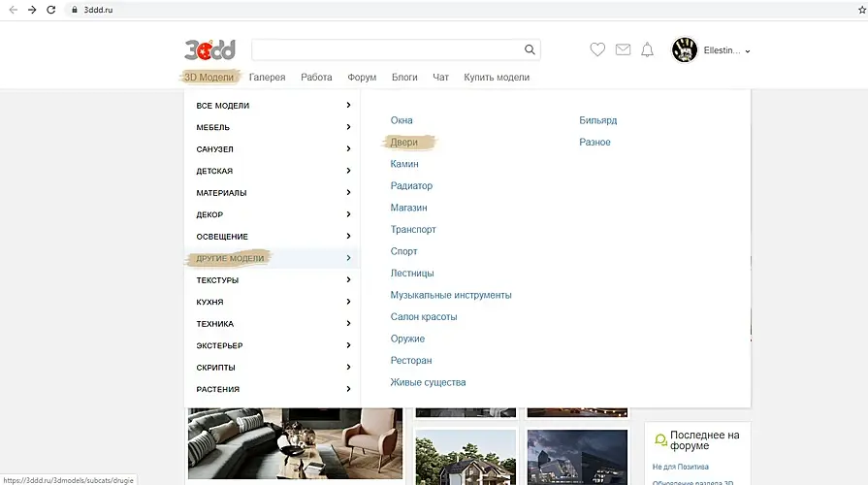This screenshot has height=485, width=868.
Task: Open the Радиатор subcategory
Action: [411, 185]
